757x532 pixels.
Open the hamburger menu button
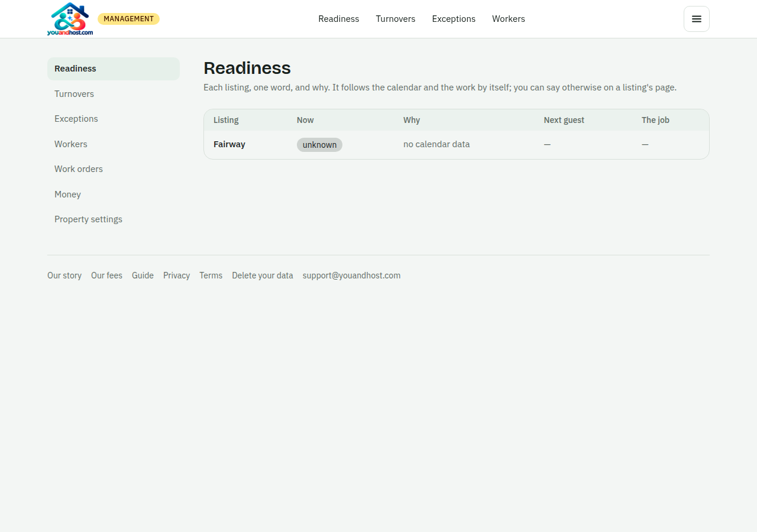pyautogui.click(x=697, y=19)
